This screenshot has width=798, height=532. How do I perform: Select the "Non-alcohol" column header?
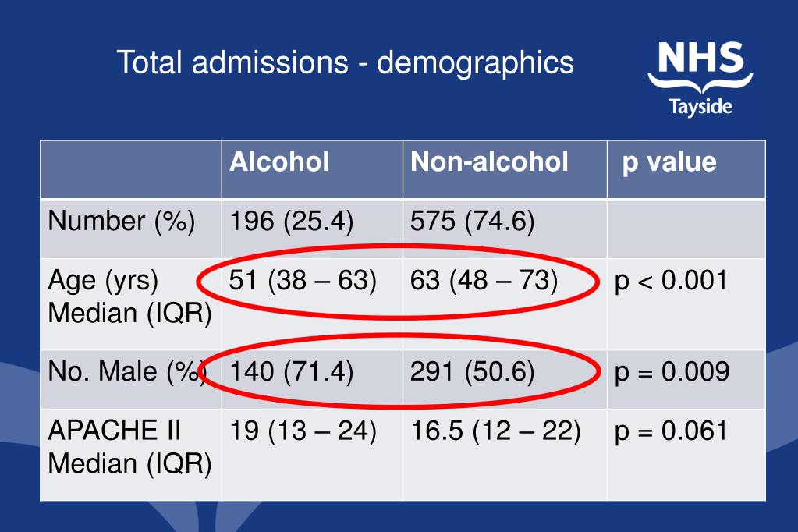489,161
